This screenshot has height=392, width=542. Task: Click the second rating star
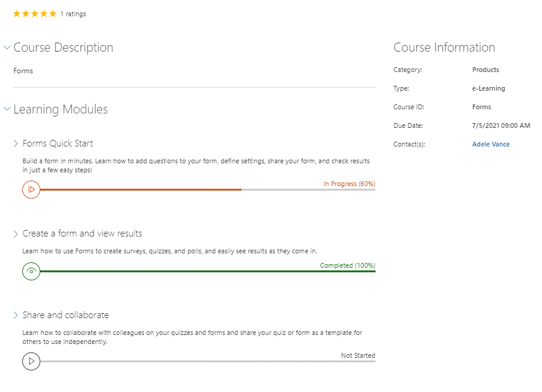pyautogui.click(x=26, y=13)
